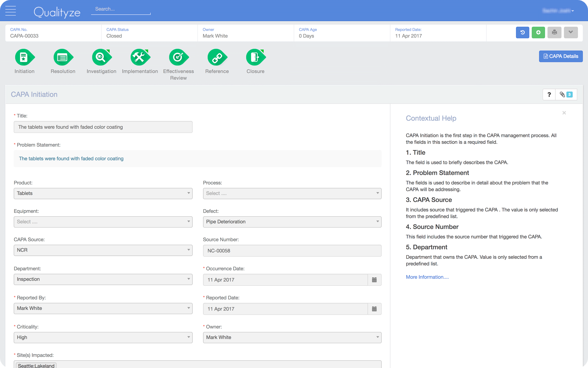The image size is (588, 368).
Task: Click the printer icon button
Action: [x=554, y=33]
